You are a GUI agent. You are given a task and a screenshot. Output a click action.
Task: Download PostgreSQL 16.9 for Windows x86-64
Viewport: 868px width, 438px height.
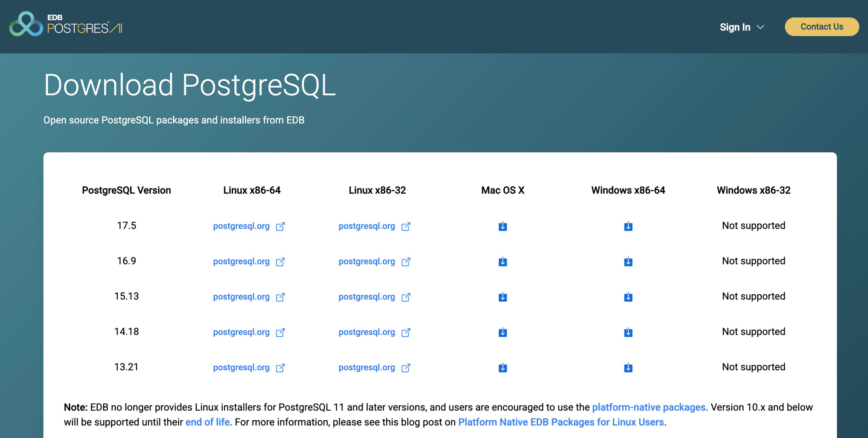[x=628, y=261]
